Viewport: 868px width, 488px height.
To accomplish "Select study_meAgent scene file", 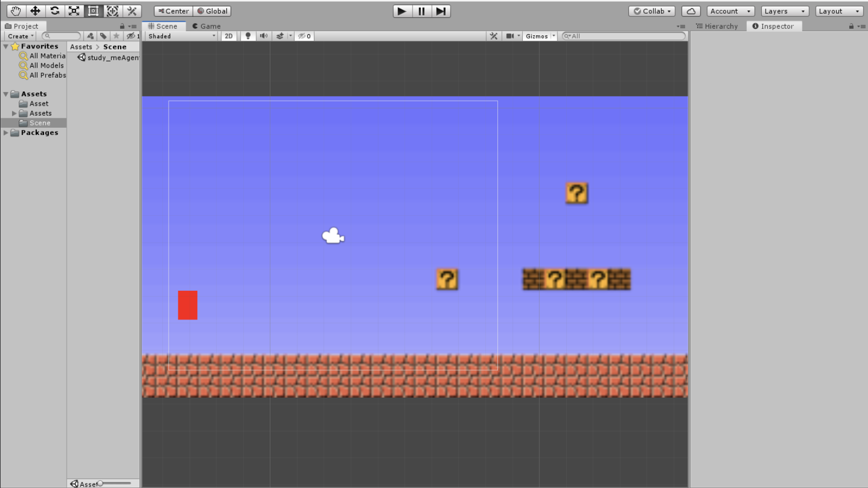I will click(x=108, y=57).
